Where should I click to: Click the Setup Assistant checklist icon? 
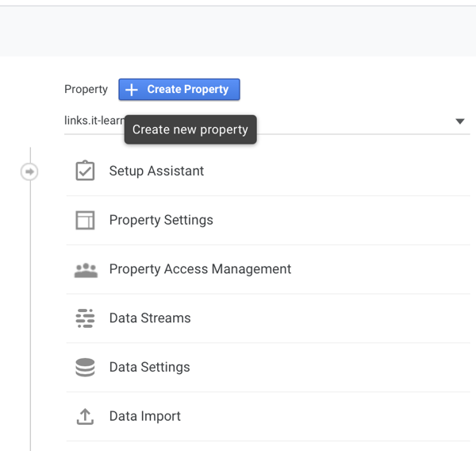point(85,172)
